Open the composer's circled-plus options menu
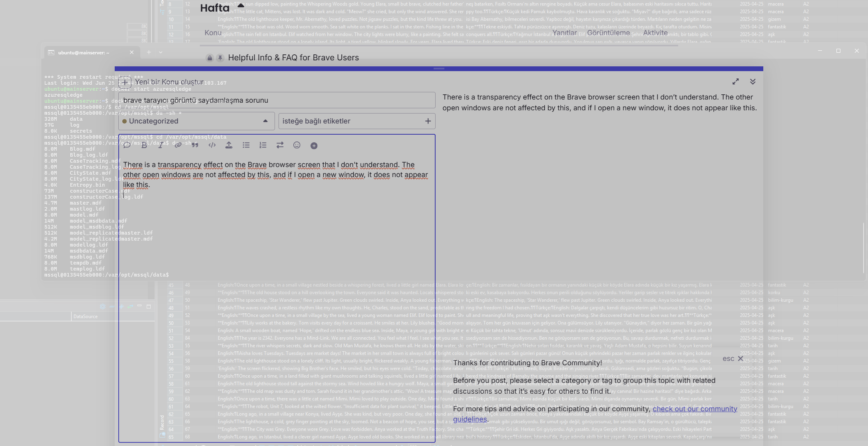The width and height of the screenshot is (868, 446). (314, 146)
